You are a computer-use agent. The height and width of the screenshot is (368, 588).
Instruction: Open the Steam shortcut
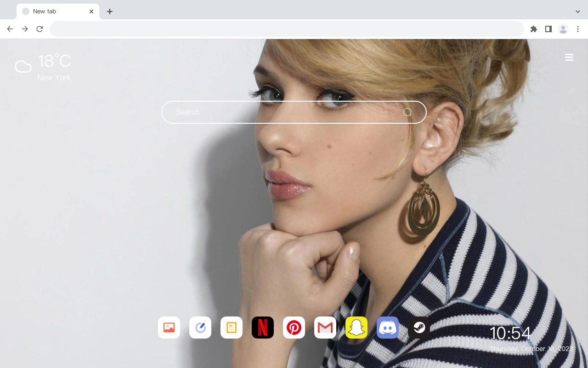tap(419, 328)
